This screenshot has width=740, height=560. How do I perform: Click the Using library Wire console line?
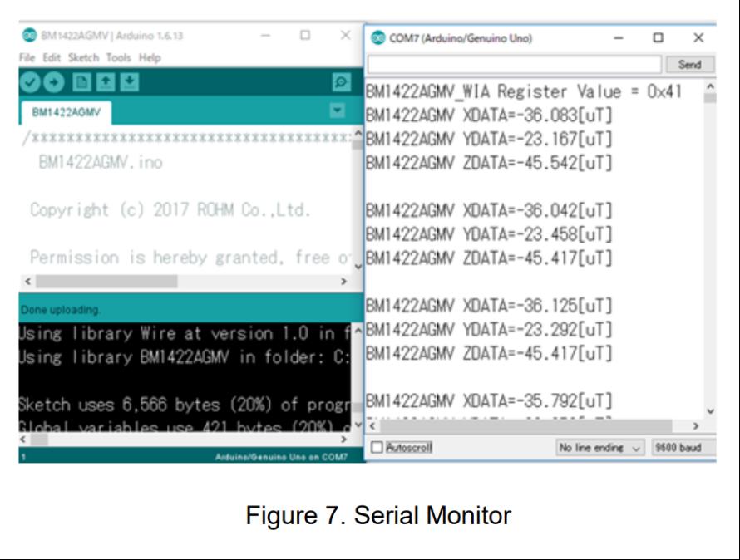point(184,333)
